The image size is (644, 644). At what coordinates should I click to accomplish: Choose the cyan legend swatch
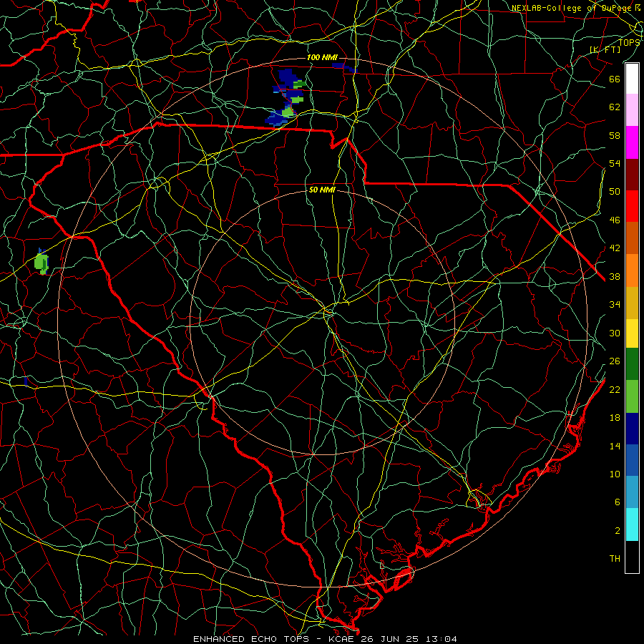632,525
